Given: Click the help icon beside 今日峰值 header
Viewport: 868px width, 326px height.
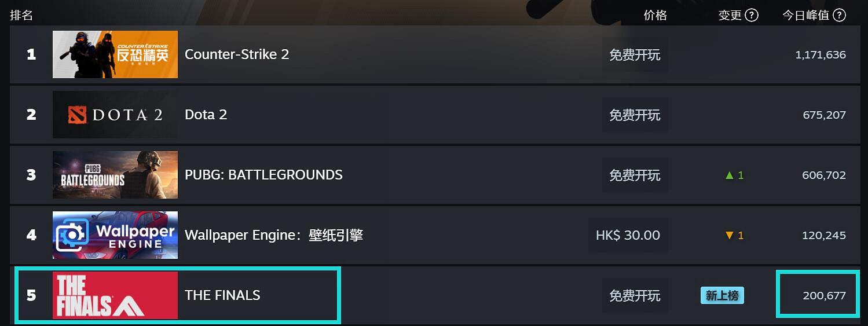Looking at the screenshot, I should pos(839,16).
